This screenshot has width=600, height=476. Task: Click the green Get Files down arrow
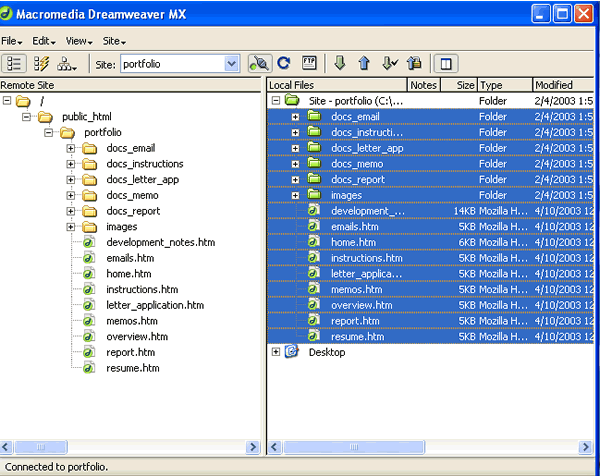pyautogui.click(x=339, y=63)
